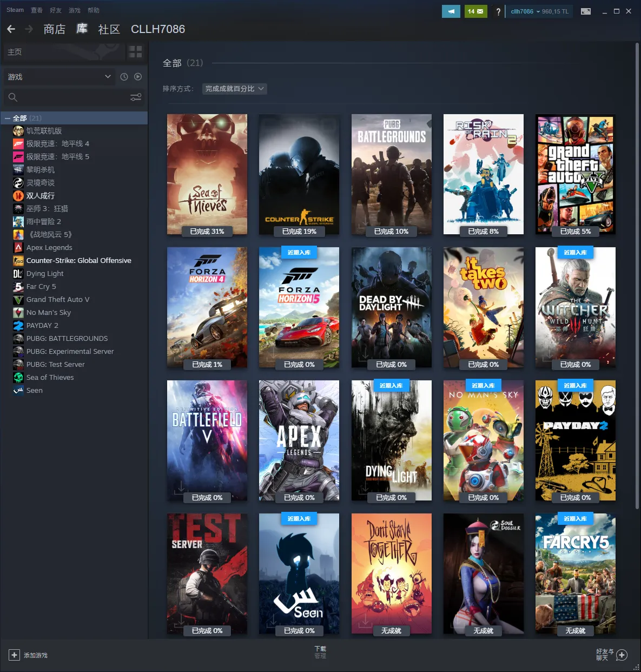Open the inbox envelope notifications
641x672 pixels.
pos(475,11)
